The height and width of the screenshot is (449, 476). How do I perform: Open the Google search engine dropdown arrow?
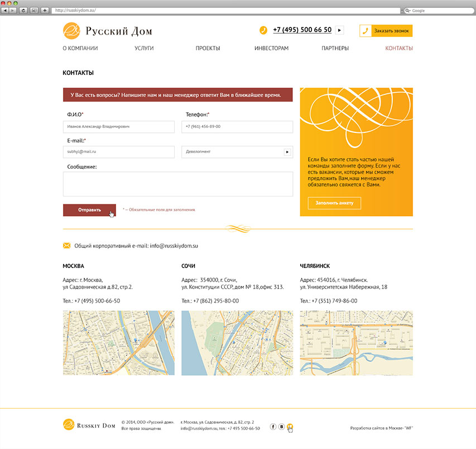[410, 11]
